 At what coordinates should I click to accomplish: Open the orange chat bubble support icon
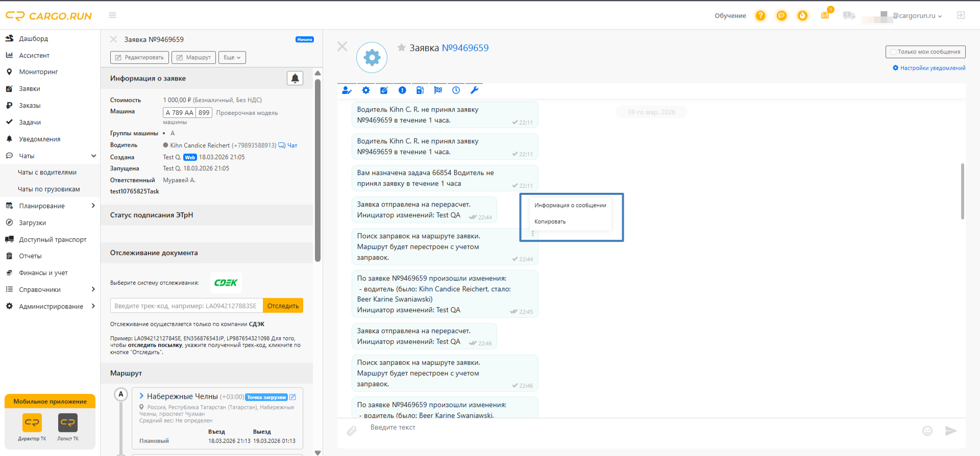pos(781,16)
